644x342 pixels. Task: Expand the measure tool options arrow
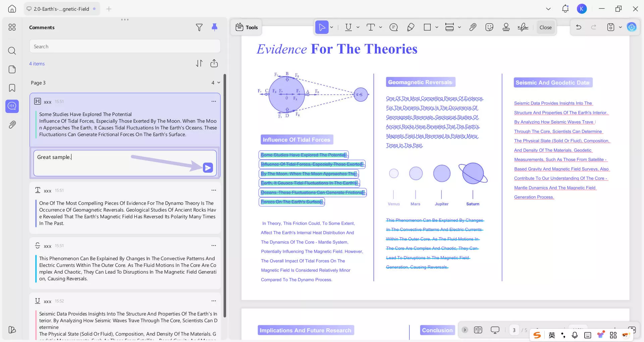coord(460,27)
